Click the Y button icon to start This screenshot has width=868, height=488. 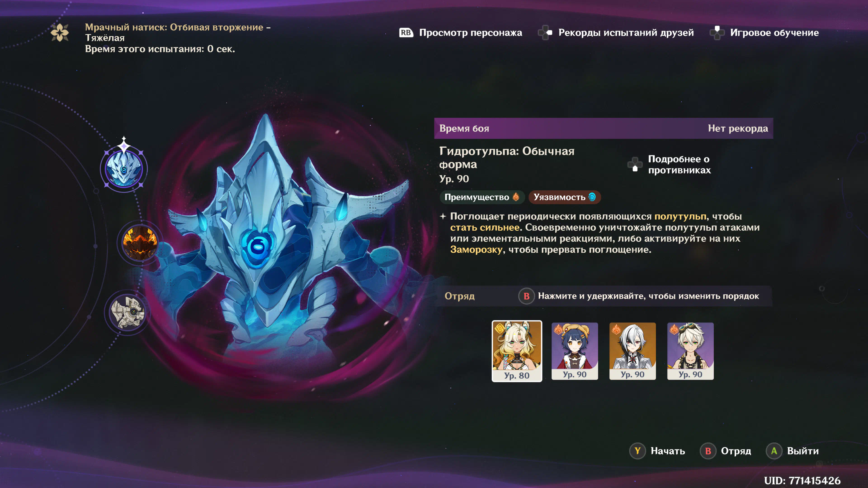[637, 451]
